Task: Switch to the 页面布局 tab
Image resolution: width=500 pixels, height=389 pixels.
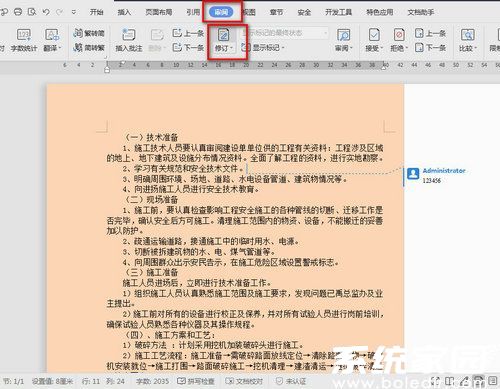Action: (159, 12)
